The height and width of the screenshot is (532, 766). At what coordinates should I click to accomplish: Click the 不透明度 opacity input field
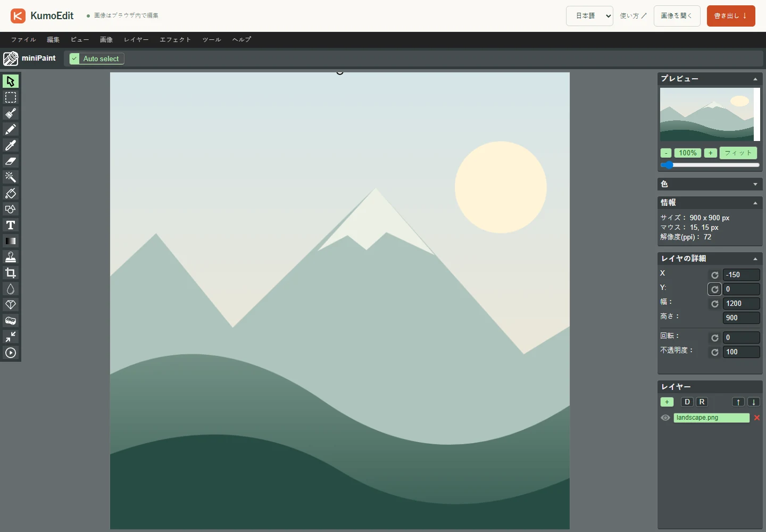[x=741, y=352]
